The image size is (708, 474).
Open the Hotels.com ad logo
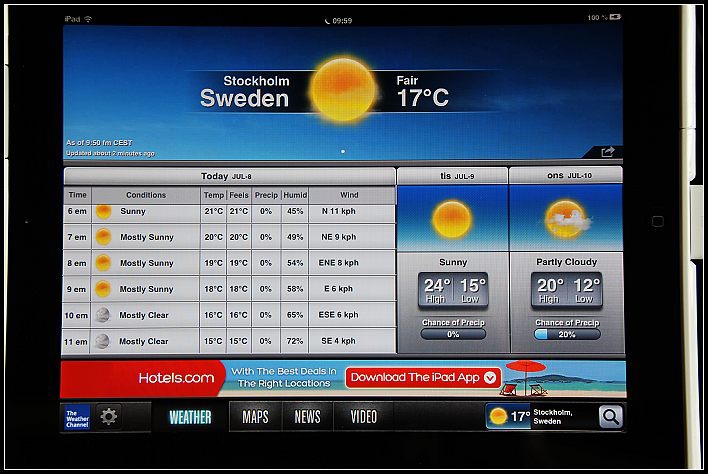176,378
